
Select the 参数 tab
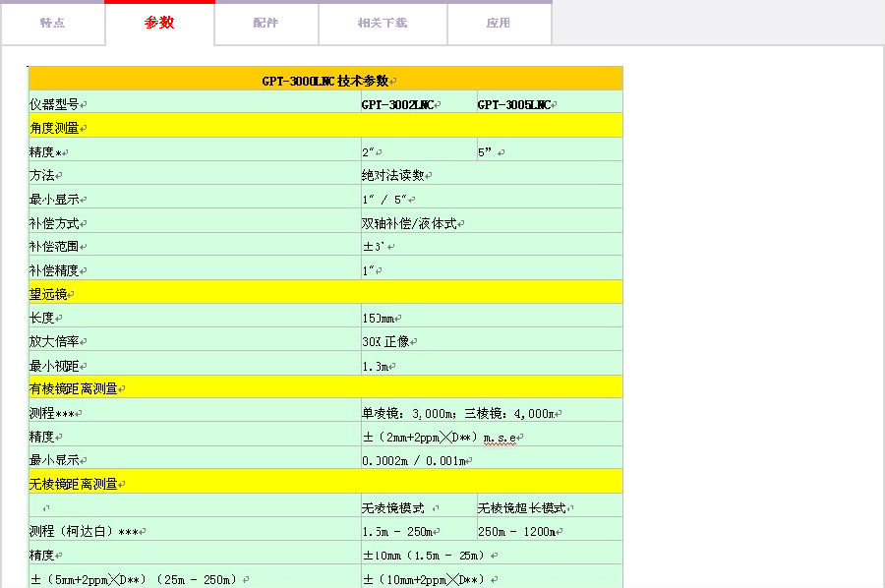click(159, 23)
